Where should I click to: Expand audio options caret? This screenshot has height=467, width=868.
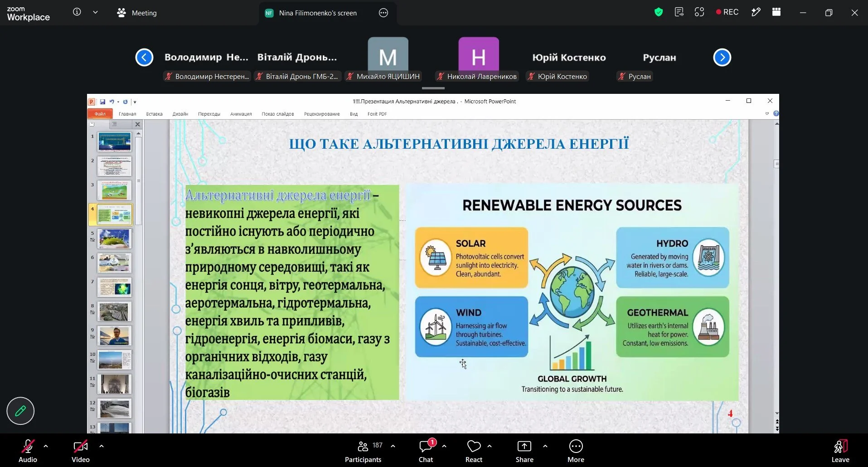click(x=46, y=446)
